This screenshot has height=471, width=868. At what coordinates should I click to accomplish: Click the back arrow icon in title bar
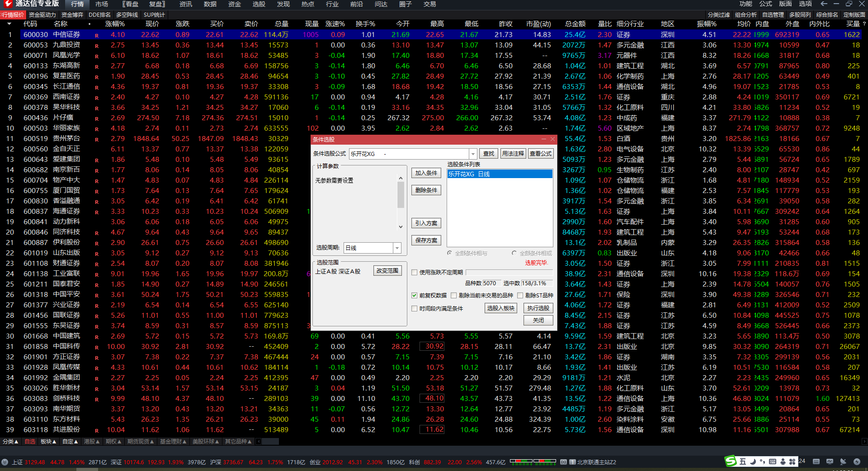(824, 4)
